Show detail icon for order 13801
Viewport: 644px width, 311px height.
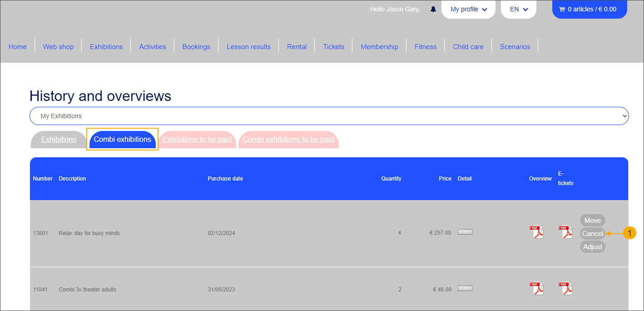pos(465,232)
